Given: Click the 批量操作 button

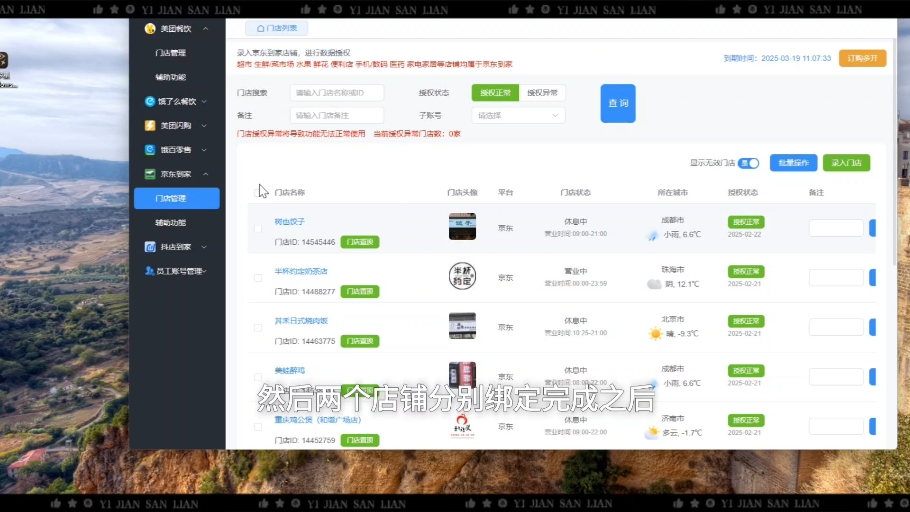Looking at the screenshot, I should [x=793, y=163].
